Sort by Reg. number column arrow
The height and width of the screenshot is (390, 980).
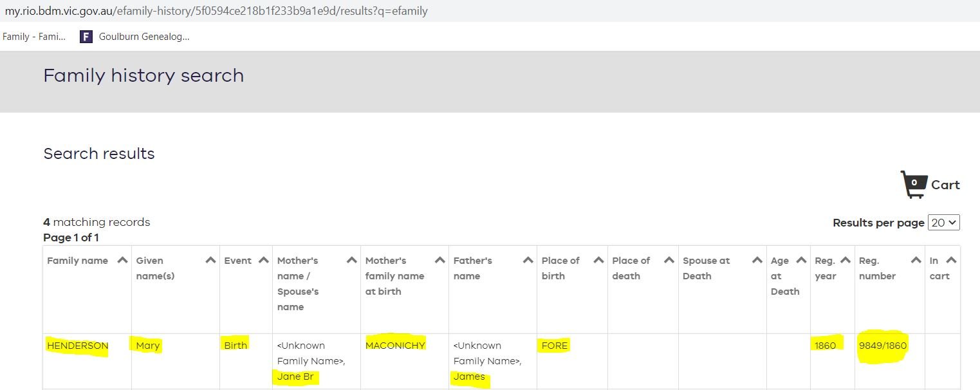coord(916,261)
